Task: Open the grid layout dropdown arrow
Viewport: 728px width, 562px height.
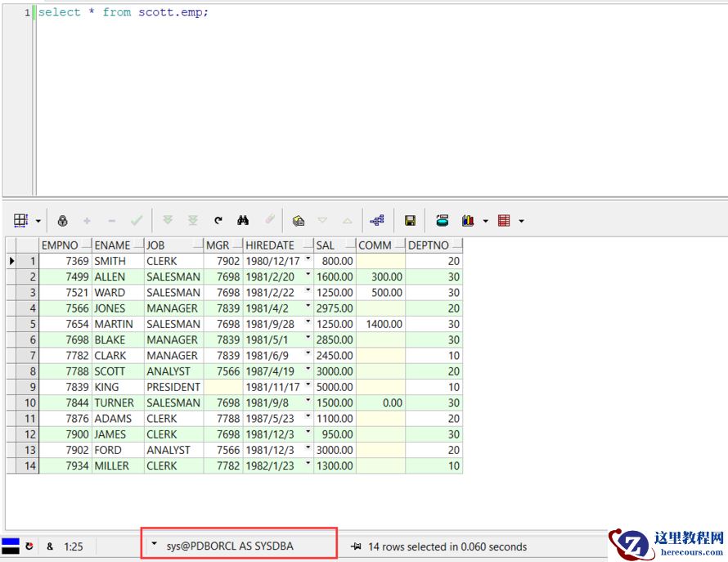Action: pyautogui.click(x=38, y=221)
